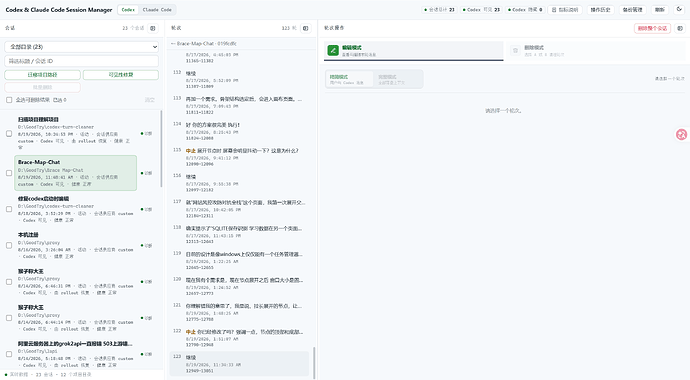Click the collapse icon in the turn operations header
Screen dimensions: 690x380
click(x=680, y=28)
